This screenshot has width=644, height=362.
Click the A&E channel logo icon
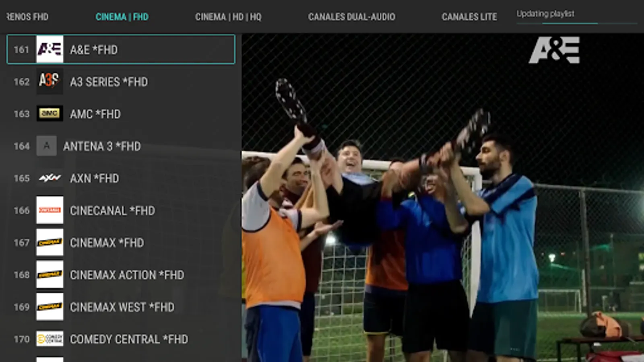click(50, 49)
